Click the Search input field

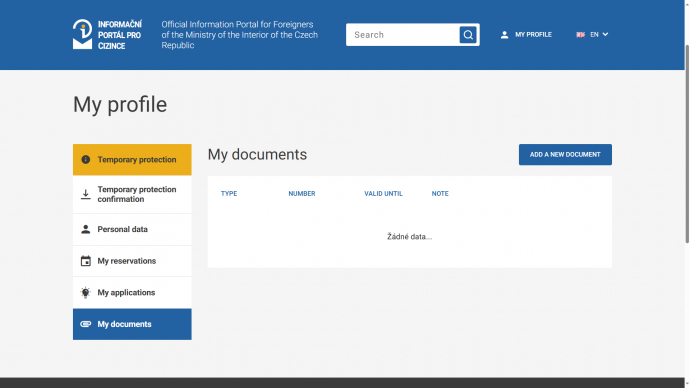click(x=403, y=35)
